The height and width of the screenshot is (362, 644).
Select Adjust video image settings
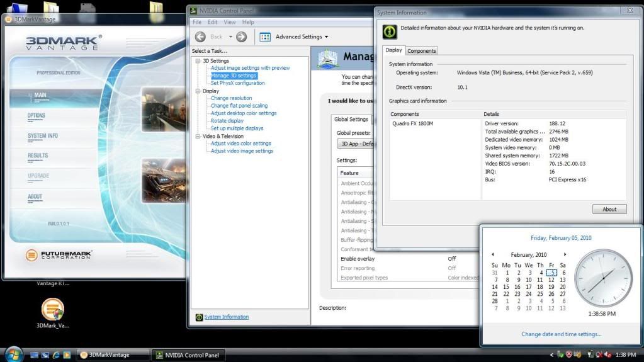(242, 151)
